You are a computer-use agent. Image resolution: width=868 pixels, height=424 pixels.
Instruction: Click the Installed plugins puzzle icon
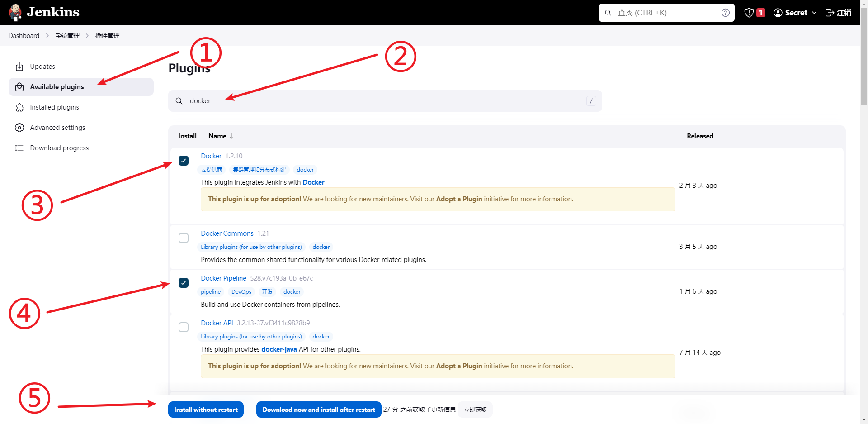tap(19, 107)
